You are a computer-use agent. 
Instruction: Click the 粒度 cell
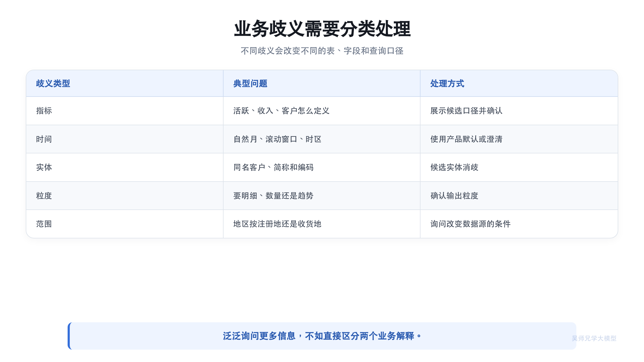(x=125, y=196)
